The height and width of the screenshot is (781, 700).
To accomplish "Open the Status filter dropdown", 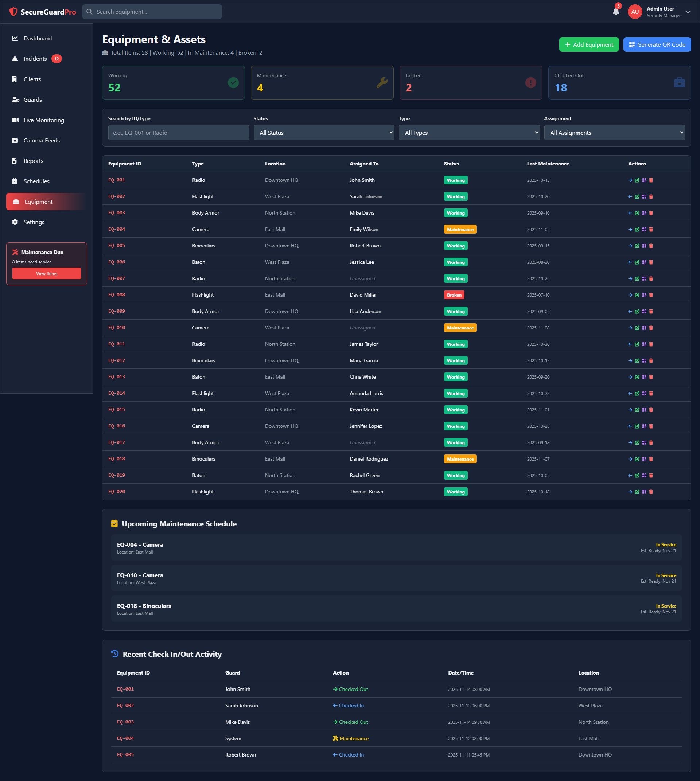I will click(x=324, y=133).
